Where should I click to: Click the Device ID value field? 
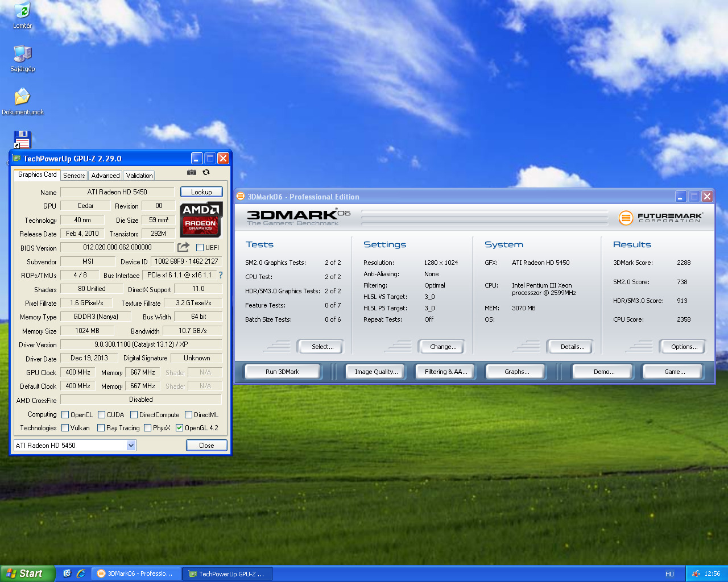pos(187,261)
